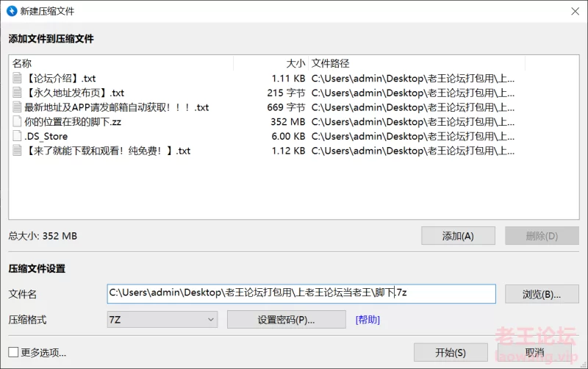Click the 添加(A) button
The image size is (588, 369).
[458, 236]
